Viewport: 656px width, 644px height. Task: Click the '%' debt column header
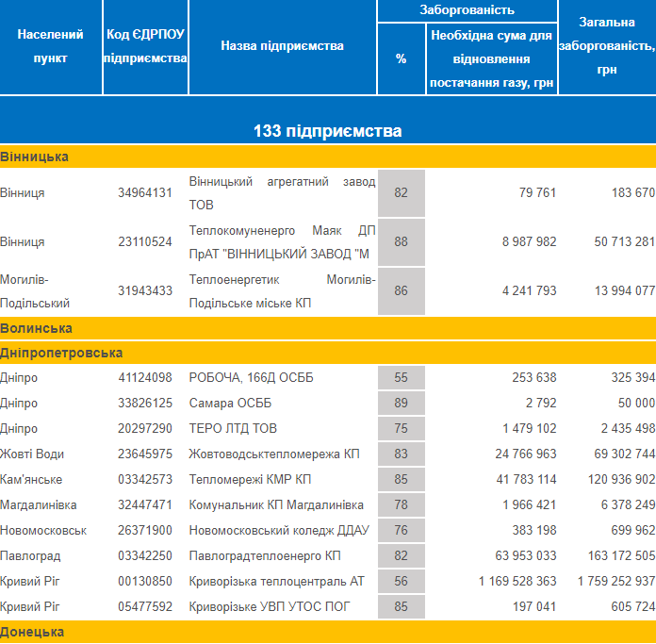pyautogui.click(x=402, y=58)
